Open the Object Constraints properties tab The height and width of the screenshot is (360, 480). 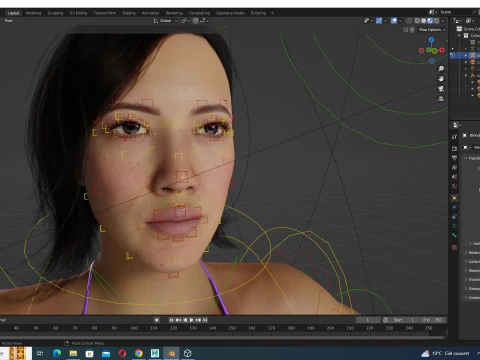coord(454,217)
